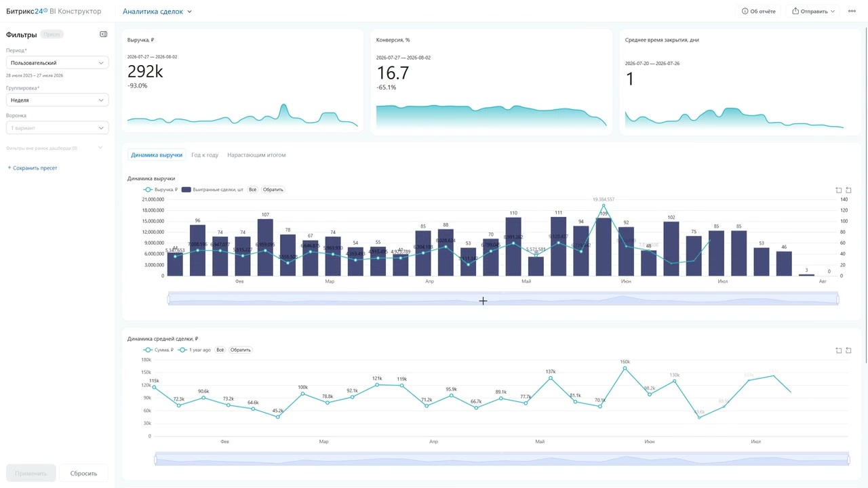Image resolution: width=868 pixels, height=488 pixels.
Task: Expand Фильтры вне рамок дашборда section
Action: click(54, 148)
